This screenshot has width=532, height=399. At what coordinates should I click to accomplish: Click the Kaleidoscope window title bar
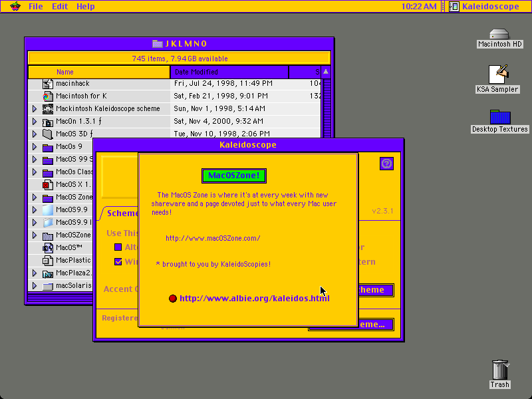pyautogui.click(x=248, y=145)
